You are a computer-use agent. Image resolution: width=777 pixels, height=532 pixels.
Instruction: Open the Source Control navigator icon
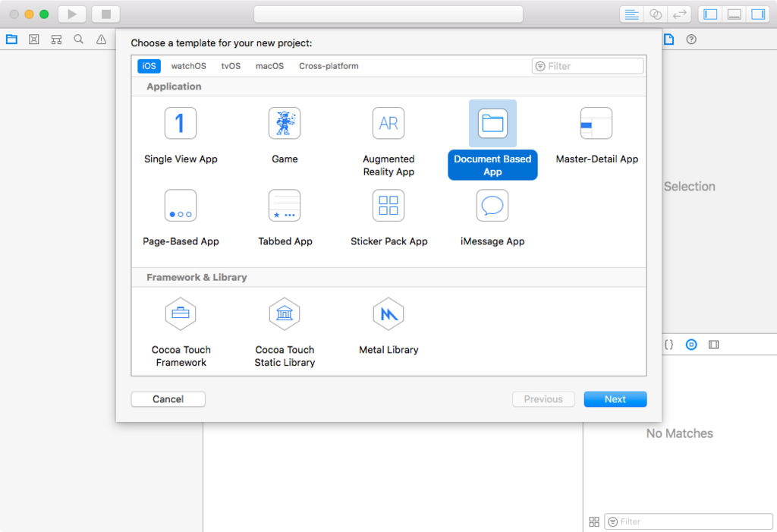(x=33, y=39)
